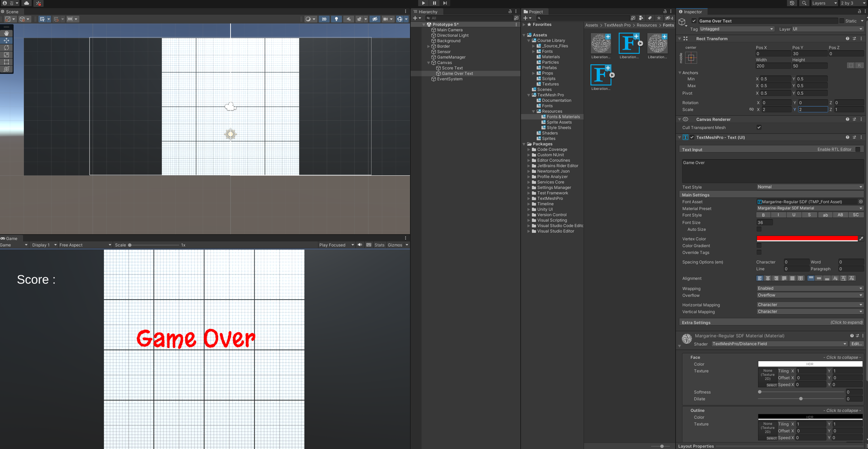The height and width of the screenshot is (449, 868).
Task: Select the Rotate tool in Scene view
Action: 6,48
